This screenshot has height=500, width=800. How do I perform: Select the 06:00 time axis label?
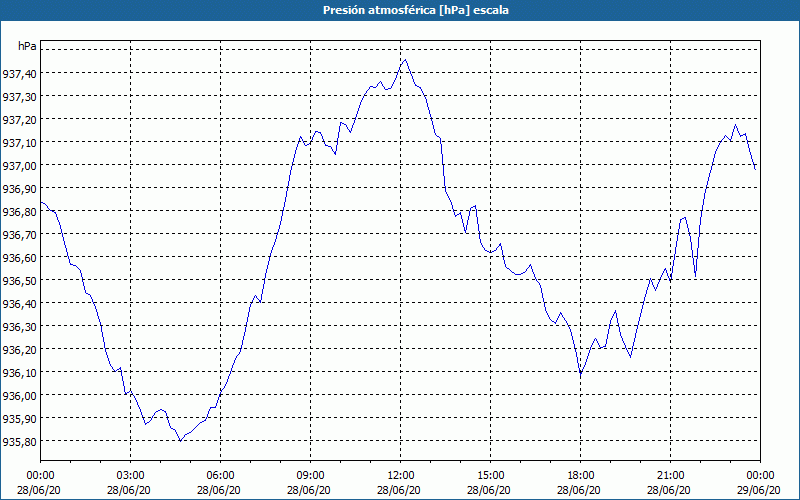[220, 476]
